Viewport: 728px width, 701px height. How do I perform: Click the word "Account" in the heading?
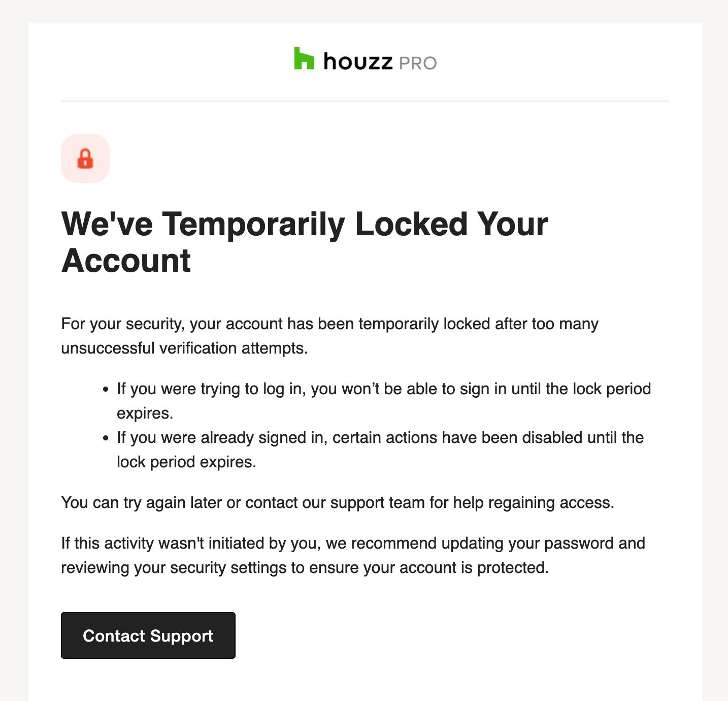click(126, 261)
